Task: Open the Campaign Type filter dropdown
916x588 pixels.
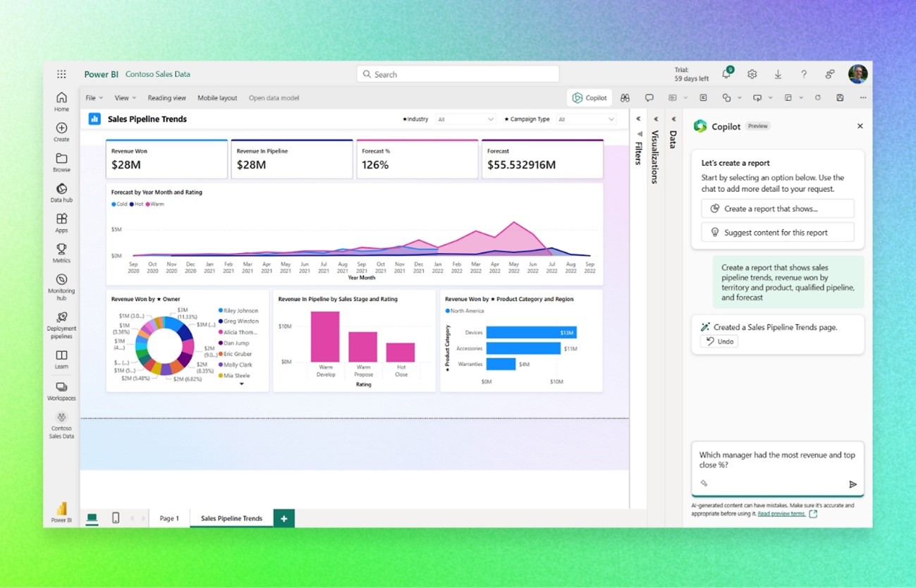Action: [587, 119]
